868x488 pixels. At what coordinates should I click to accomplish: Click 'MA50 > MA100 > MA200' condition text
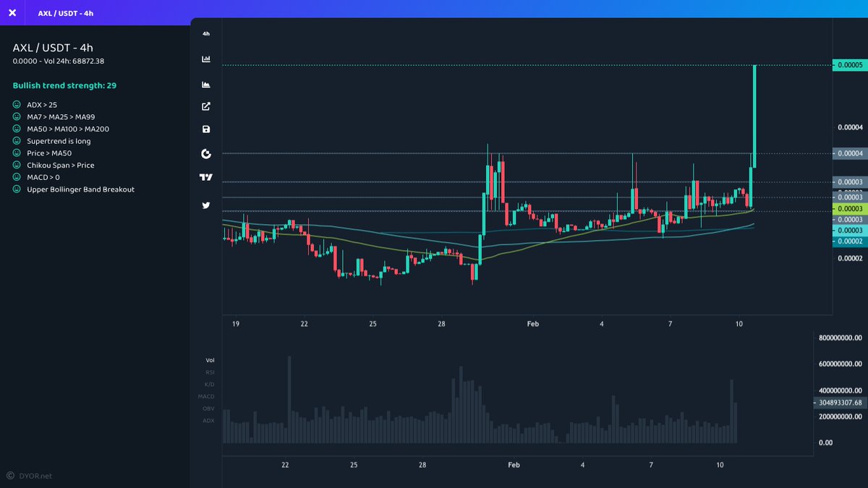pyautogui.click(x=68, y=129)
